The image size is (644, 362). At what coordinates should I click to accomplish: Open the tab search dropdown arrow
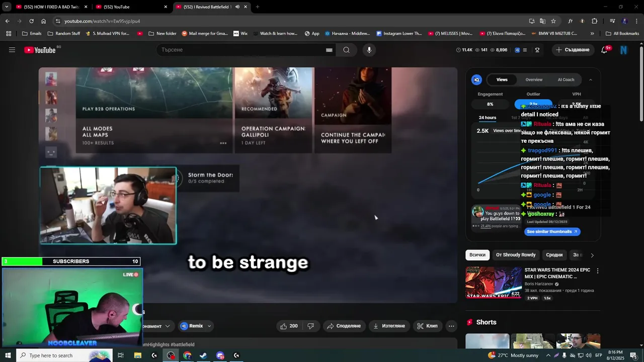[x=7, y=7]
